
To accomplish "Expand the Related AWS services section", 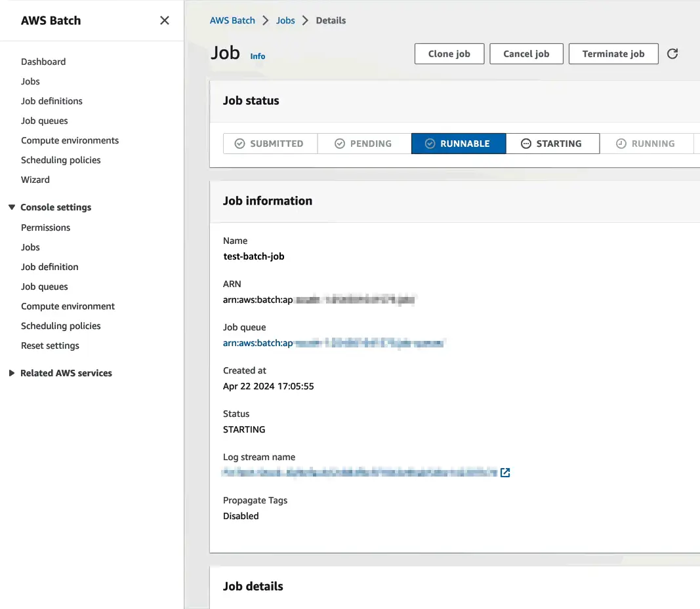I will (12, 373).
